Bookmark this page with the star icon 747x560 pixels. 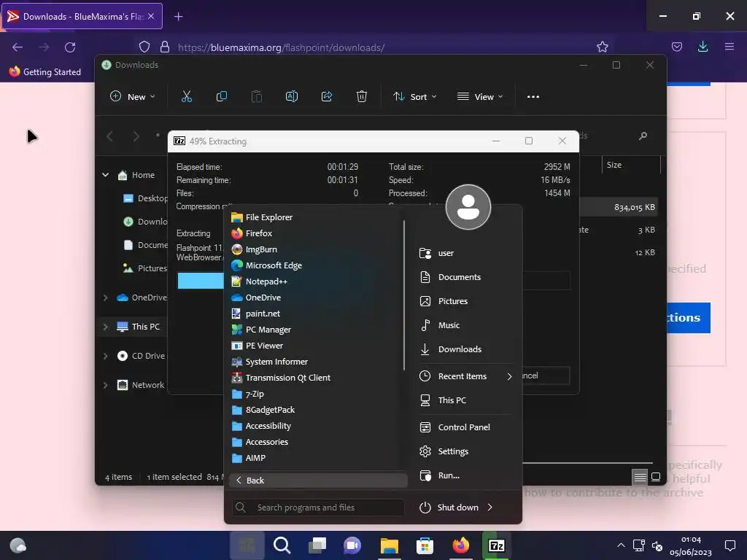click(602, 47)
